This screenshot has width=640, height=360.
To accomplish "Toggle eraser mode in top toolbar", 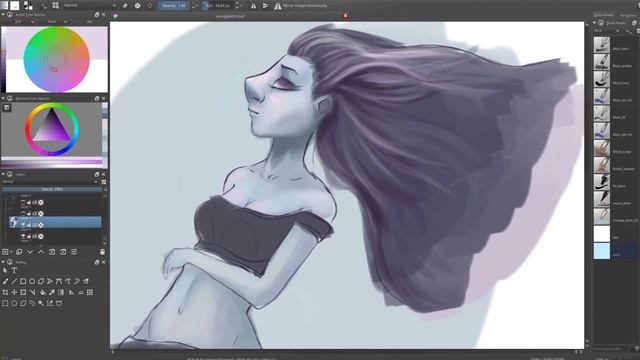I will tap(125, 6).
